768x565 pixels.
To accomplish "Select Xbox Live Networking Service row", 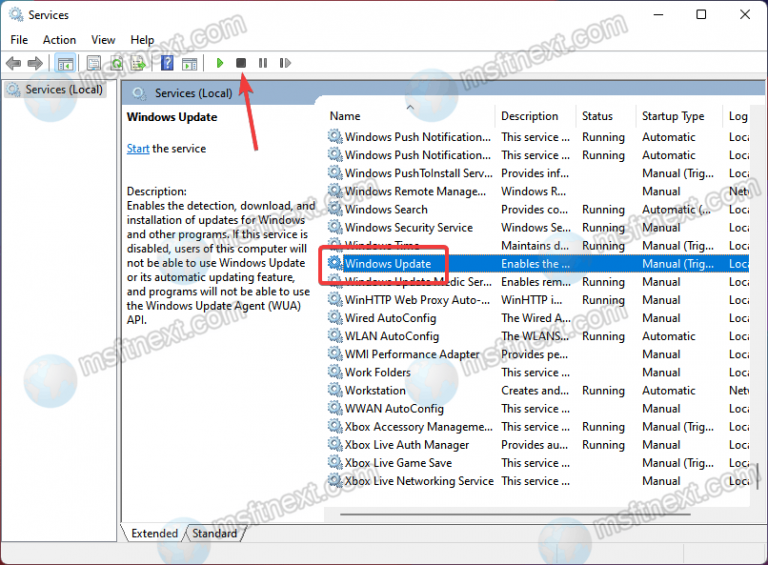I will click(537, 481).
